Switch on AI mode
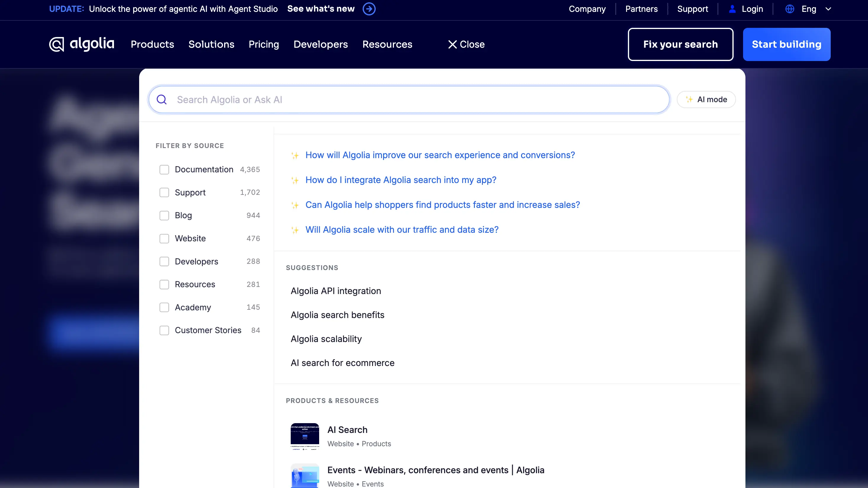This screenshot has width=868, height=488. click(706, 99)
